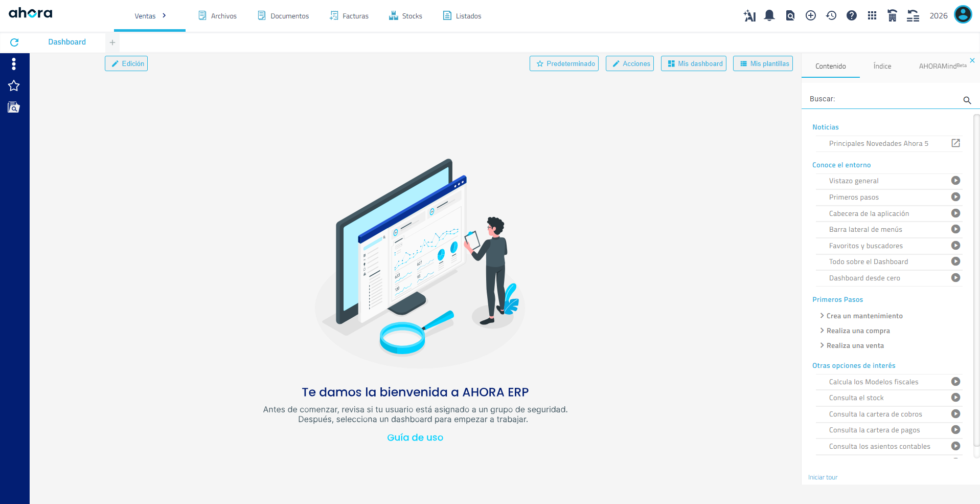The image size is (980, 504).
Task: Open the notifications bell
Action: tap(769, 16)
